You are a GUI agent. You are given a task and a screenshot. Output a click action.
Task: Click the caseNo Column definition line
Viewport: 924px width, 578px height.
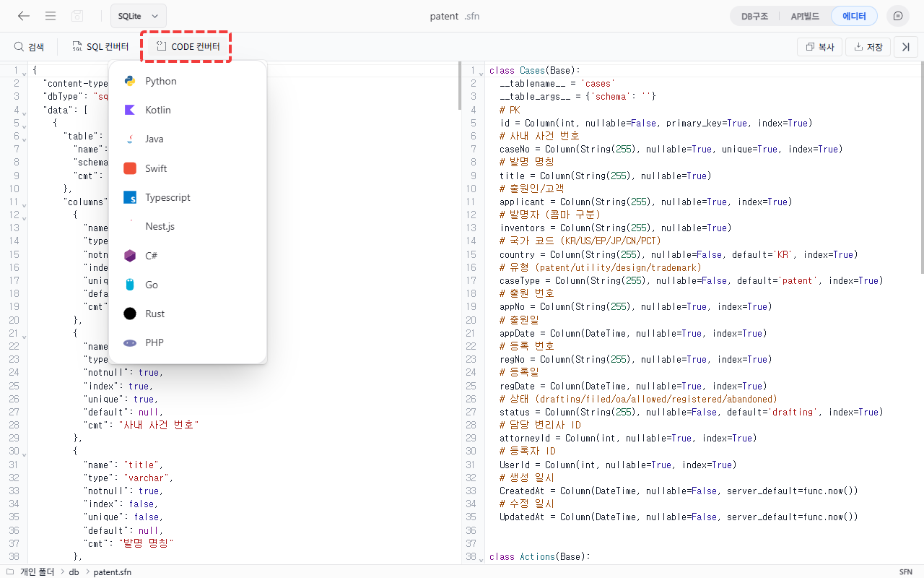pyautogui.click(x=671, y=150)
